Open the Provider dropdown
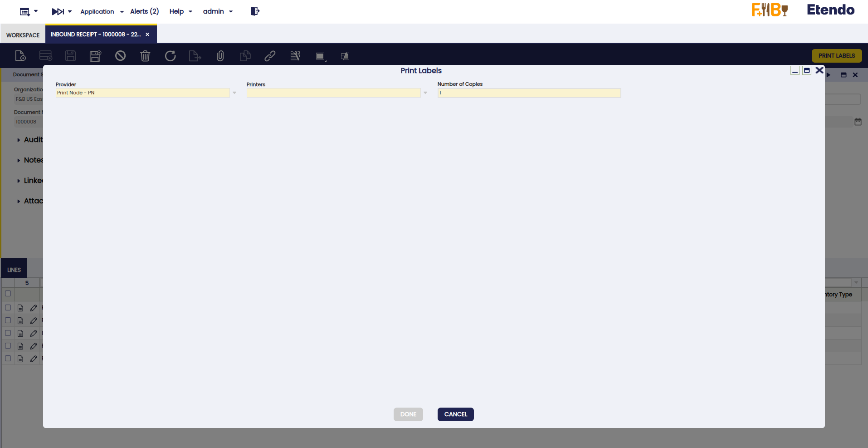The height and width of the screenshot is (448, 868). click(x=234, y=93)
